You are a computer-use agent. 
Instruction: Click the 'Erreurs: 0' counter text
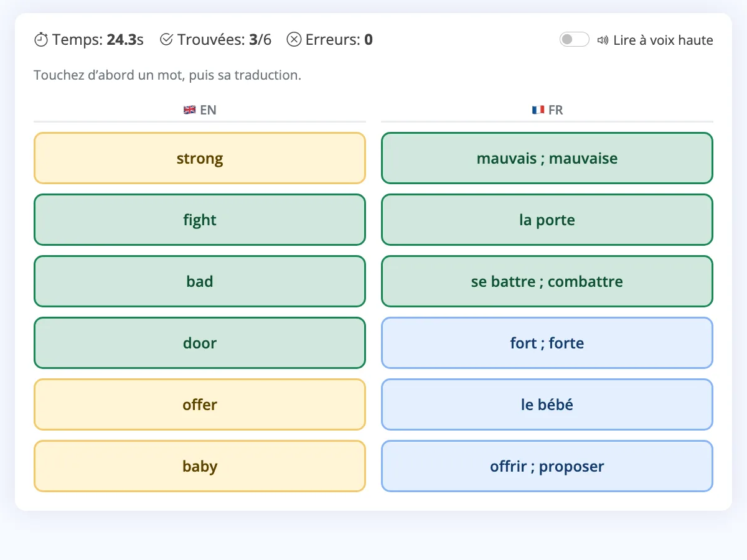pos(339,40)
